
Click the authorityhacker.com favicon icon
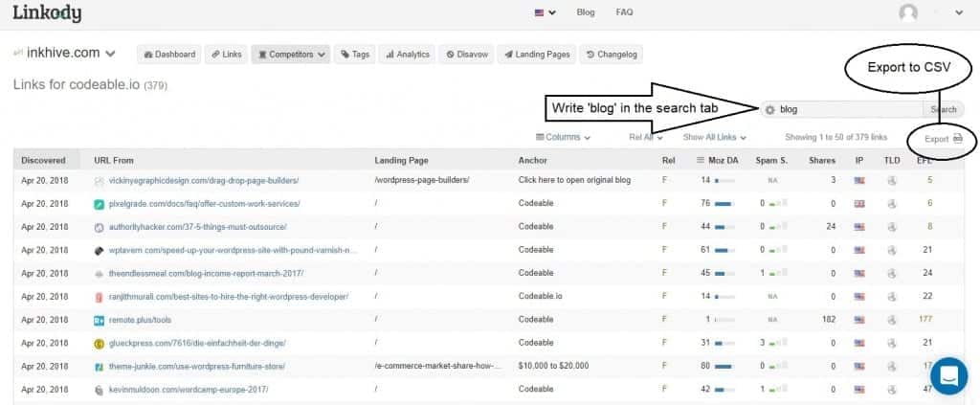99,227
